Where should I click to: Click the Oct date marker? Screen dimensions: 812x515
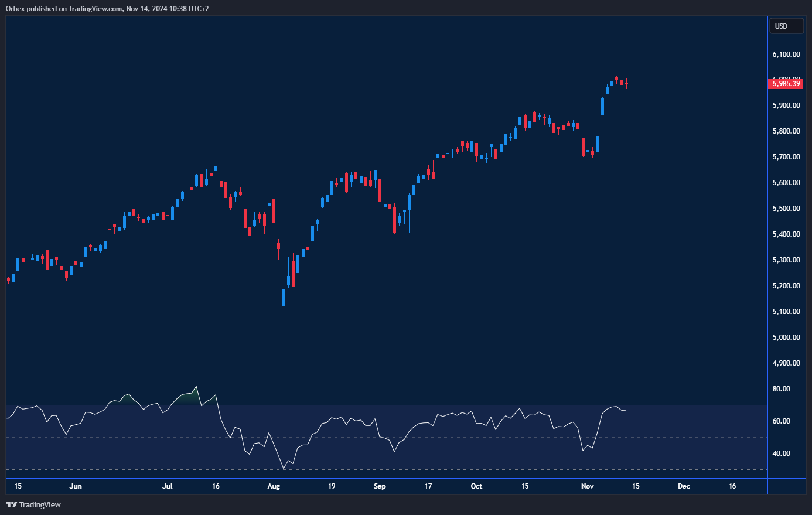coord(476,486)
